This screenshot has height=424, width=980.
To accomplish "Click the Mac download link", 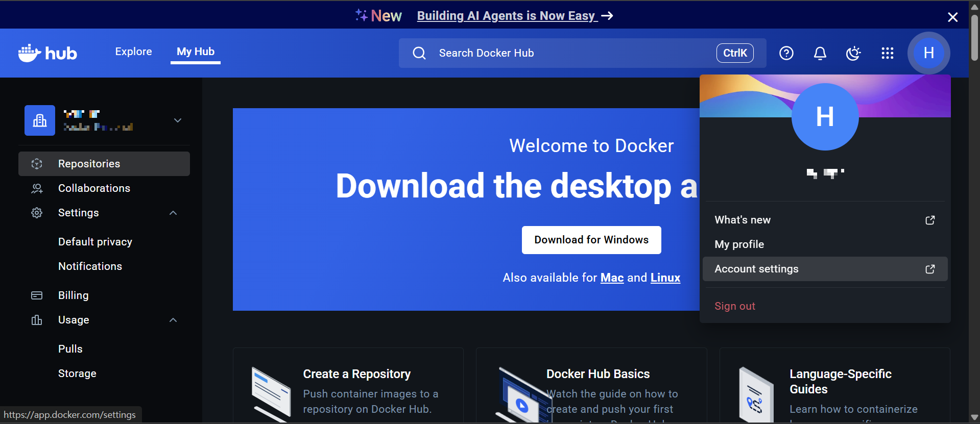I will pyautogui.click(x=612, y=278).
